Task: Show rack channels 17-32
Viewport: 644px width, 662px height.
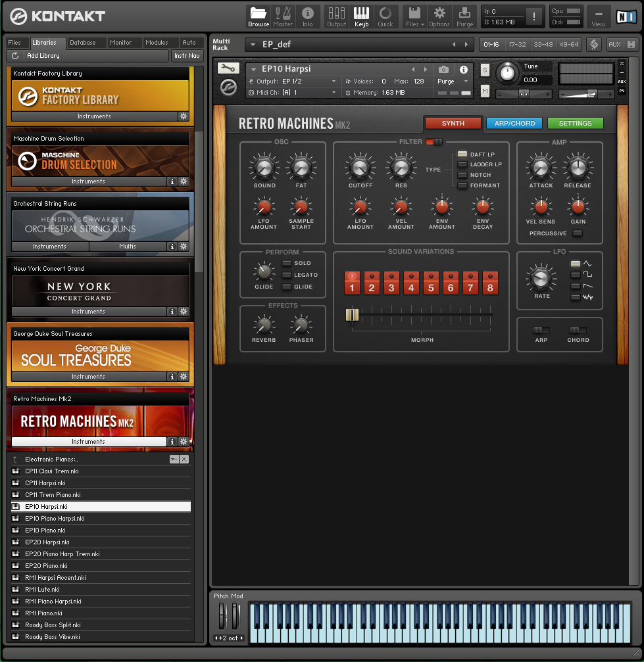Action: click(517, 44)
